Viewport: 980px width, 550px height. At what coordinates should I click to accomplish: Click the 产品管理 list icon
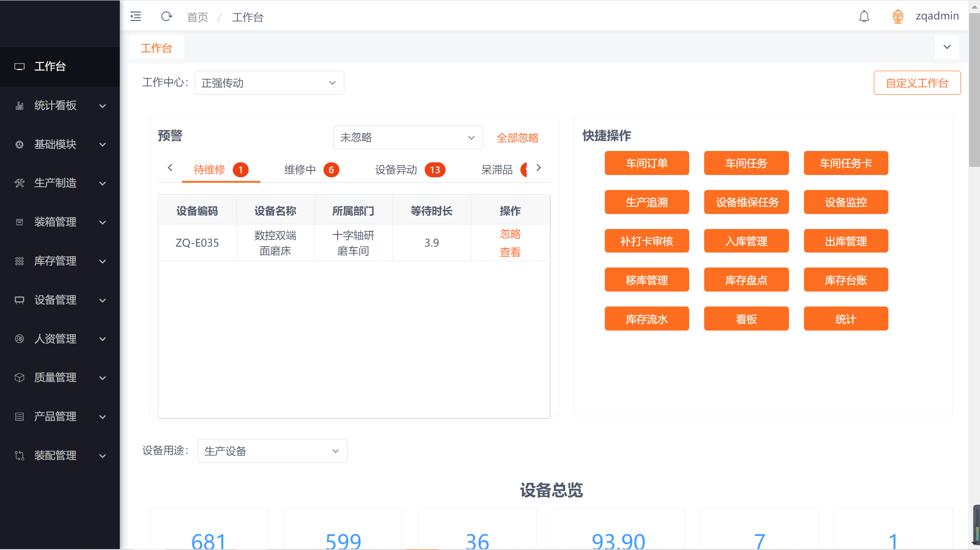(20, 417)
